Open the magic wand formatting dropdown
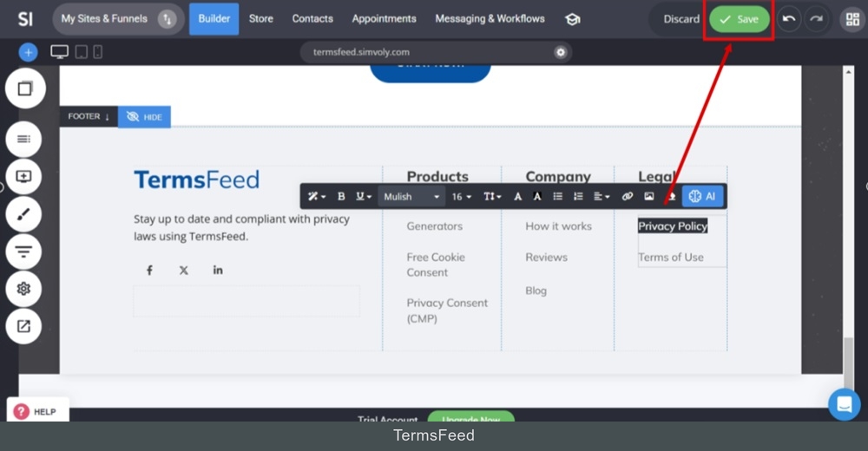This screenshot has width=868, height=451. (317, 197)
